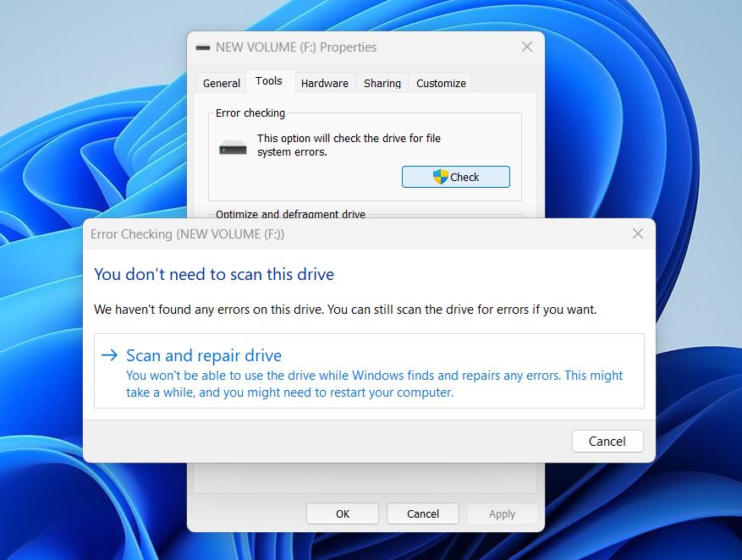The height and width of the screenshot is (560, 742).
Task: Switch to the Hardware tab
Action: coord(325,82)
